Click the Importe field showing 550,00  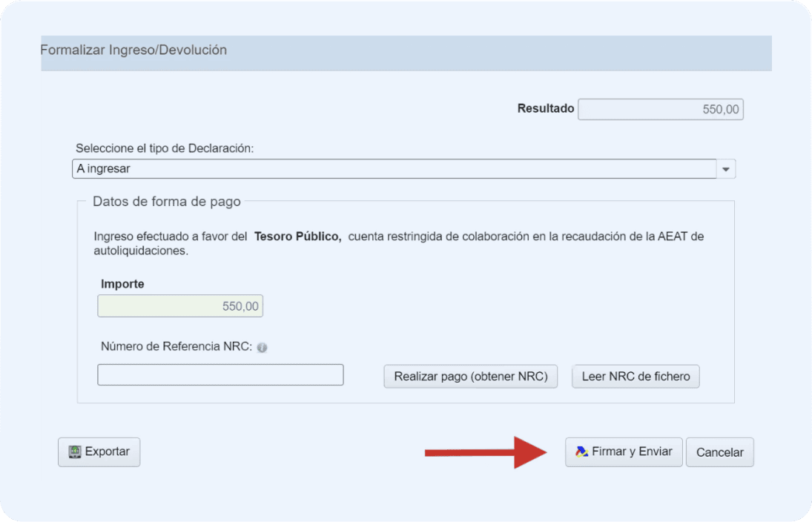coord(180,306)
